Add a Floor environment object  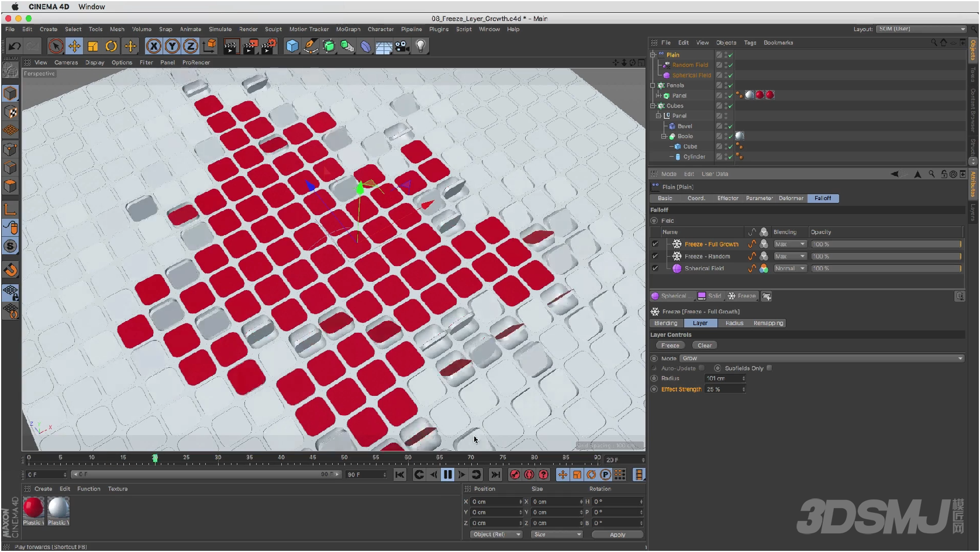(x=384, y=46)
